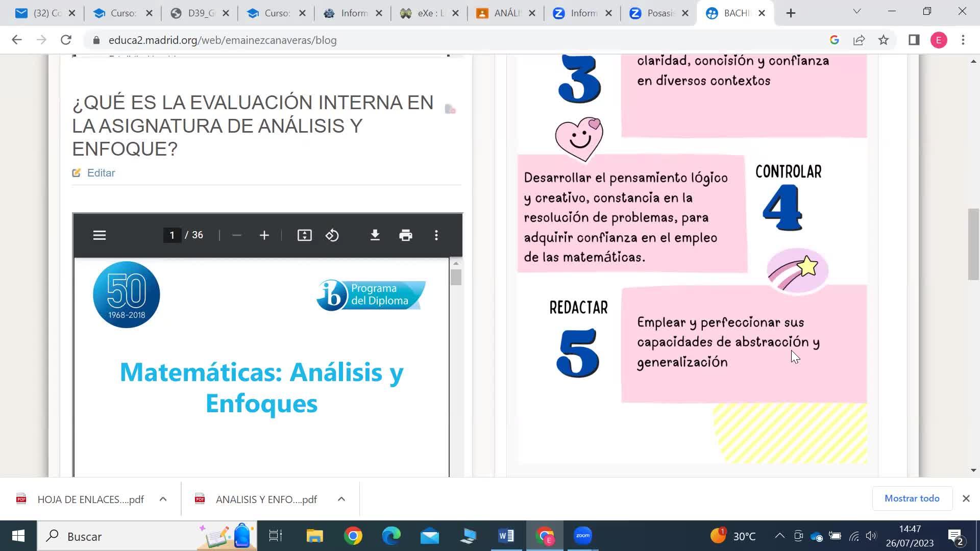Open the PDF viewer sidebar menu
The height and width of the screenshot is (551, 980).
tap(100, 235)
